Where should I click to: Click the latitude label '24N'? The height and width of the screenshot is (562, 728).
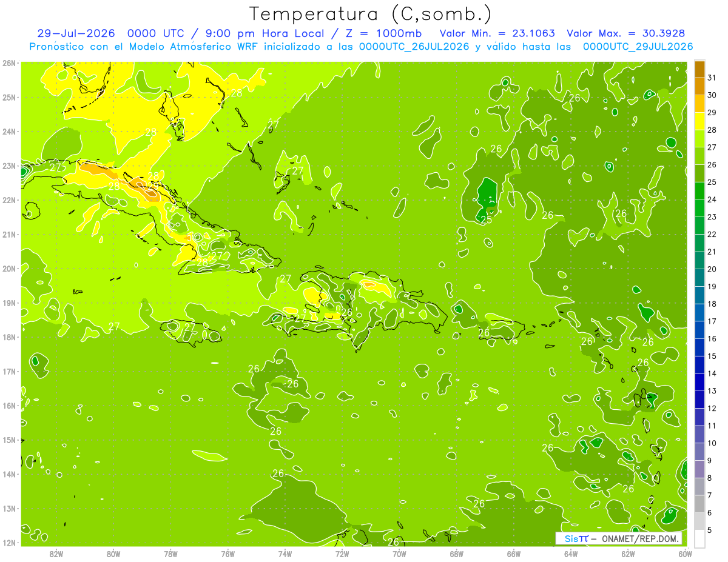coord(9,132)
